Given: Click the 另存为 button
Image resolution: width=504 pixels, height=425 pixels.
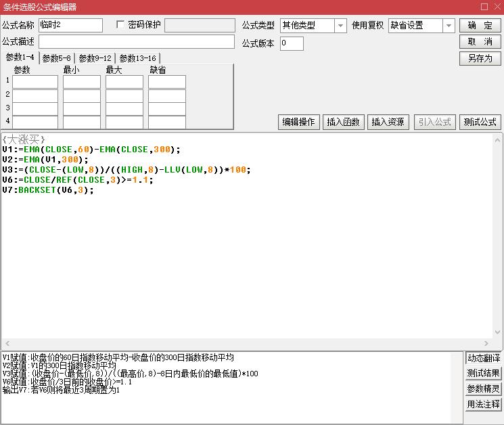Looking at the screenshot, I should point(480,58).
